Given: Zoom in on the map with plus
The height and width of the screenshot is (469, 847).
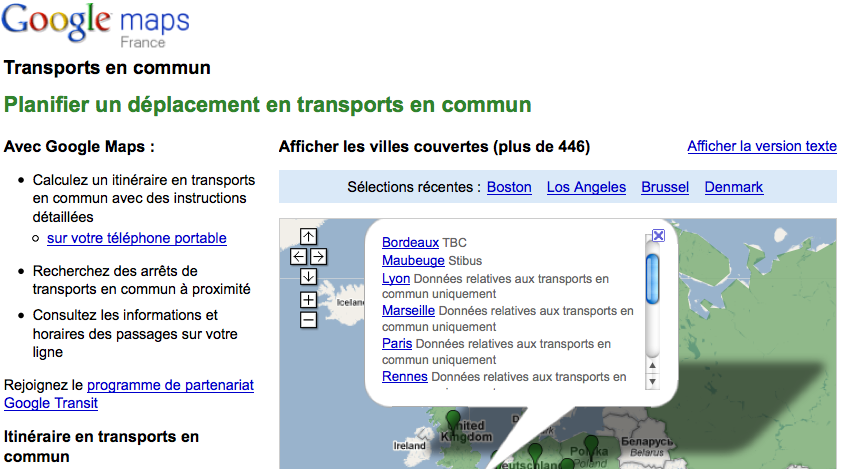Looking at the screenshot, I should (x=308, y=300).
